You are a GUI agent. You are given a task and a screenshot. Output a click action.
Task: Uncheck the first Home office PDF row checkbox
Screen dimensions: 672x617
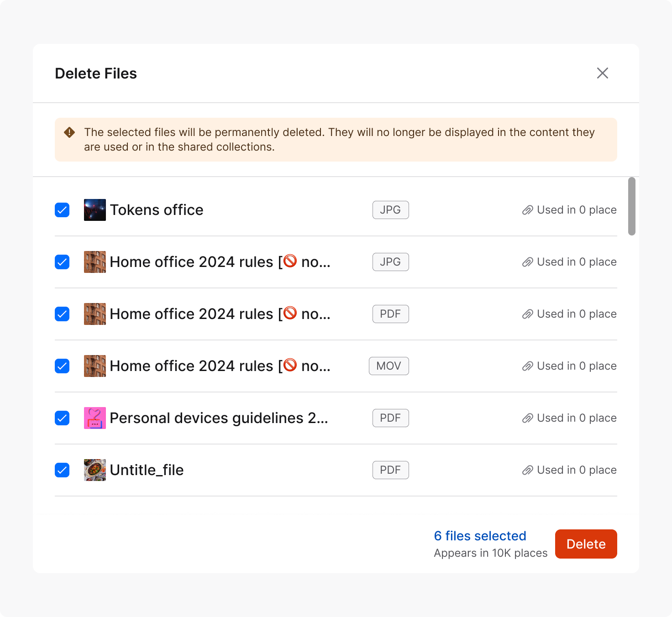[62, 314]
